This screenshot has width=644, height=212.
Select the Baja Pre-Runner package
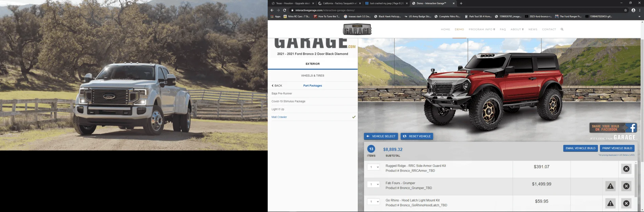click(x=313, y=93)
